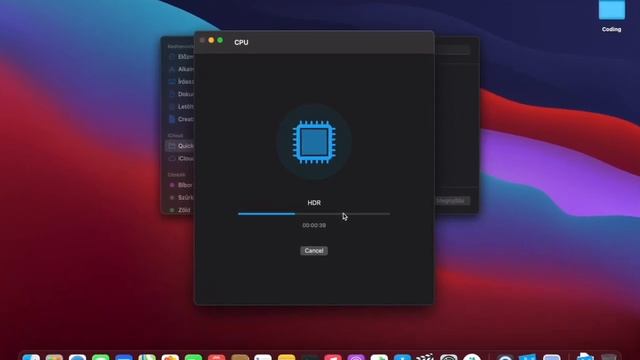The image size is (640, 360).
Task: Open Alkalmazások in Finder sidebar
Action: 182,69
